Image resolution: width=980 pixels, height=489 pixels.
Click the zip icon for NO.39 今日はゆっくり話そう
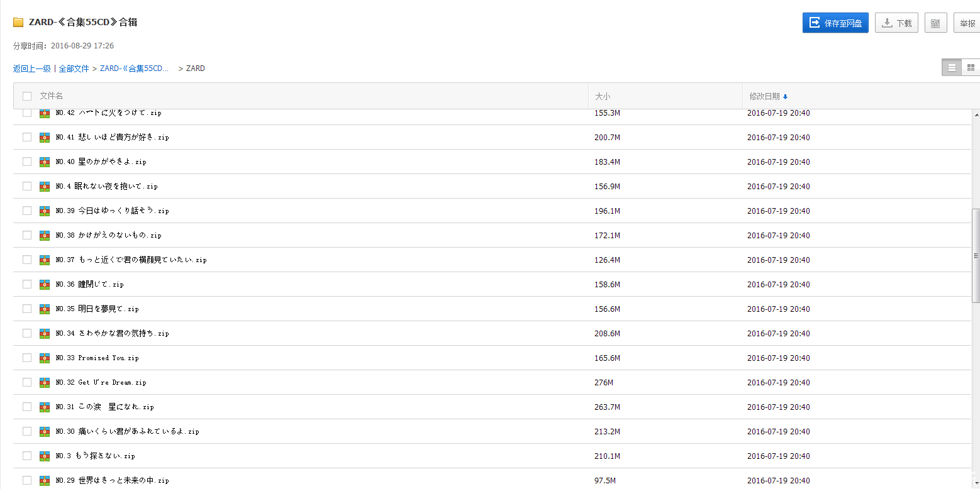(45, 211)
